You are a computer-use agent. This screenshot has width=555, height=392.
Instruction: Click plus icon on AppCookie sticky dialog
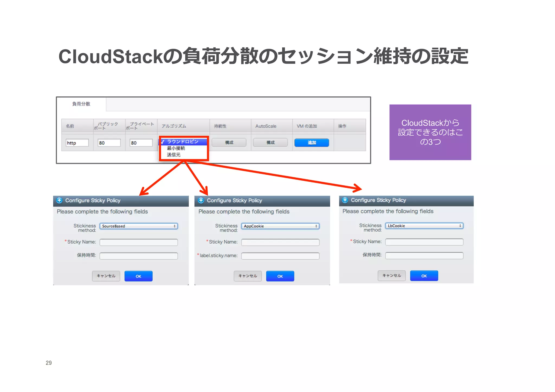coord(201,200)
